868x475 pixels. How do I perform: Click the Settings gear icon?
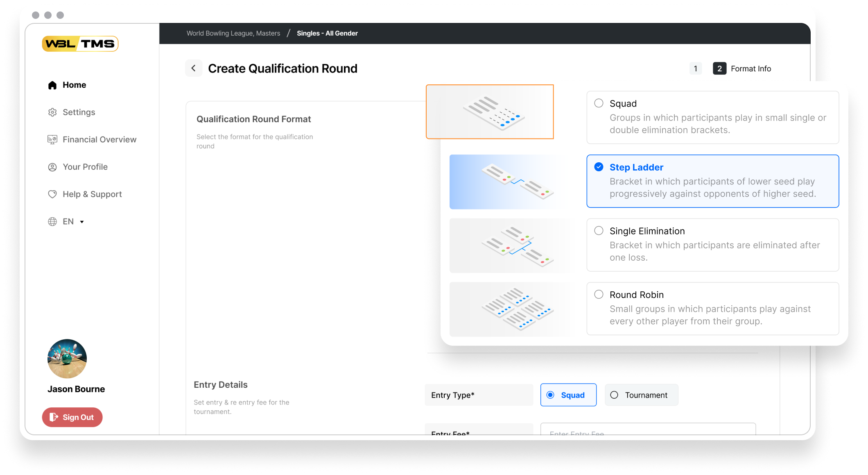[52, 112]
